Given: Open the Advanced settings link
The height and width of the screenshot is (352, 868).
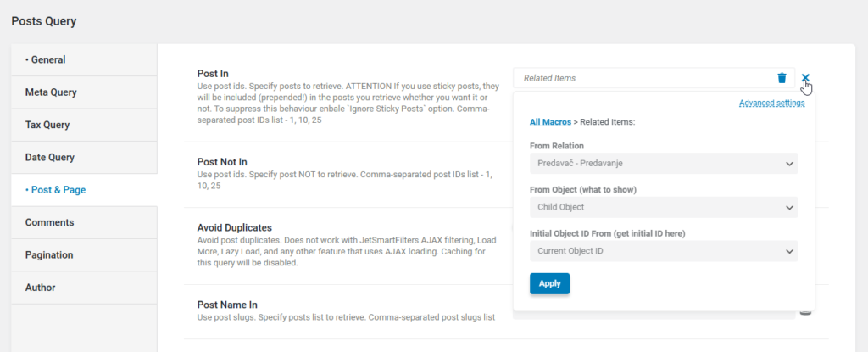Looking at the screenshot, I should click(x=771, y=103).
